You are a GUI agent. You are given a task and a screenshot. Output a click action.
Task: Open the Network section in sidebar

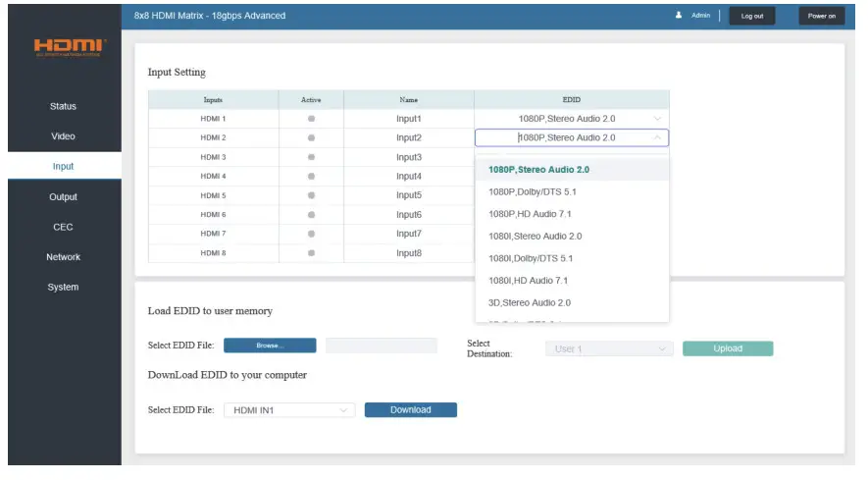point(63,257)
